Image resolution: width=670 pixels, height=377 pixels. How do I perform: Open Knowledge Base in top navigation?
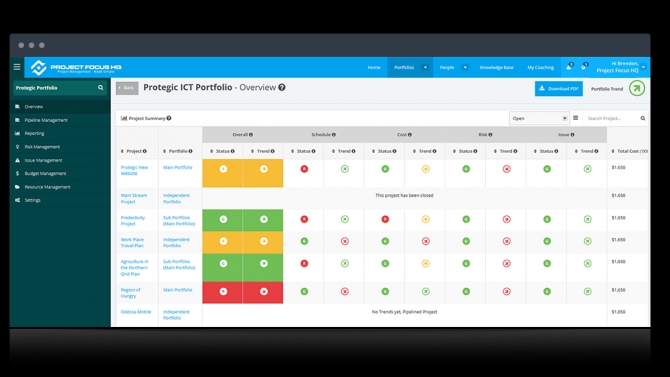[x=497, y=68]
